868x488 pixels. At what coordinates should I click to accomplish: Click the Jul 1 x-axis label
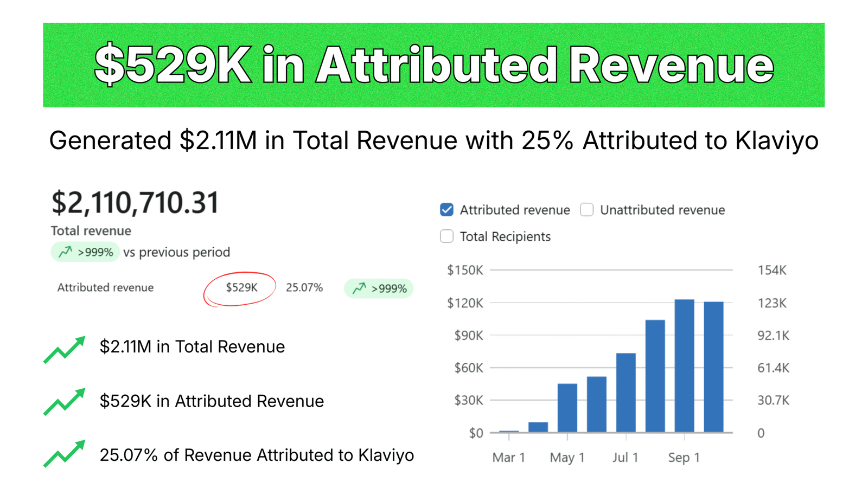pos(626,458)
